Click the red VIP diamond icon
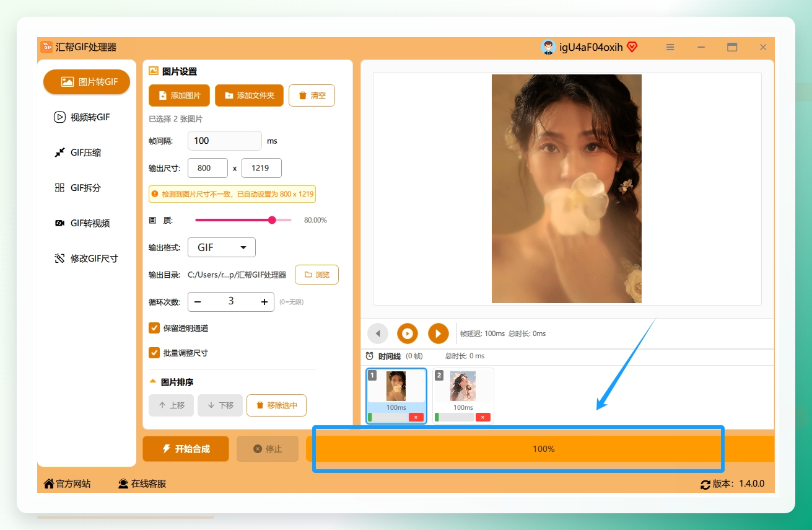812x530 pixels. pos(632,47)
